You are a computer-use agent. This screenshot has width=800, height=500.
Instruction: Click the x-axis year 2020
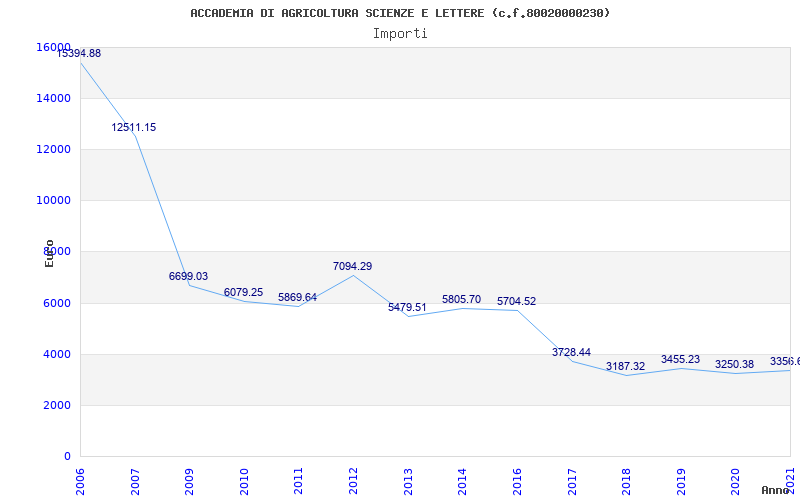(735, 481)
